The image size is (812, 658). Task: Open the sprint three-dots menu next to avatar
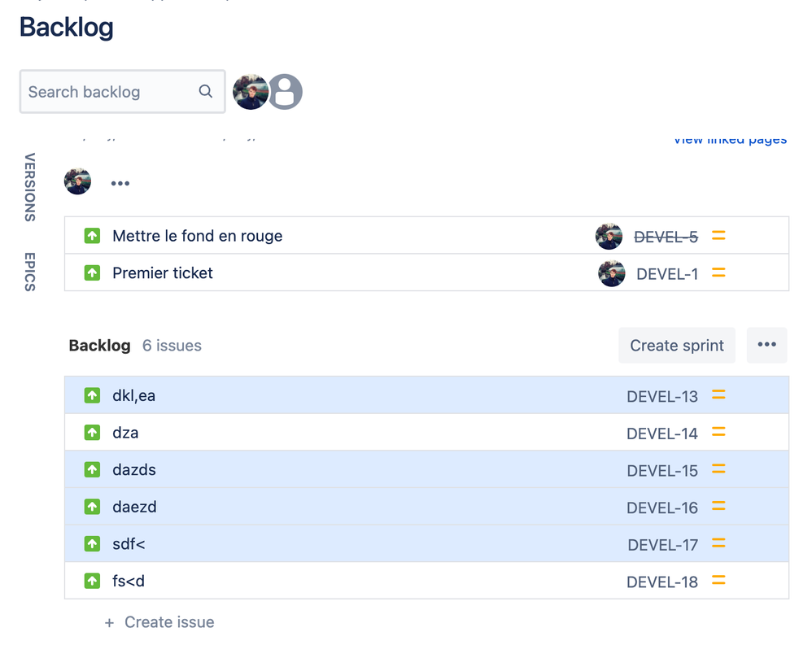120,183
